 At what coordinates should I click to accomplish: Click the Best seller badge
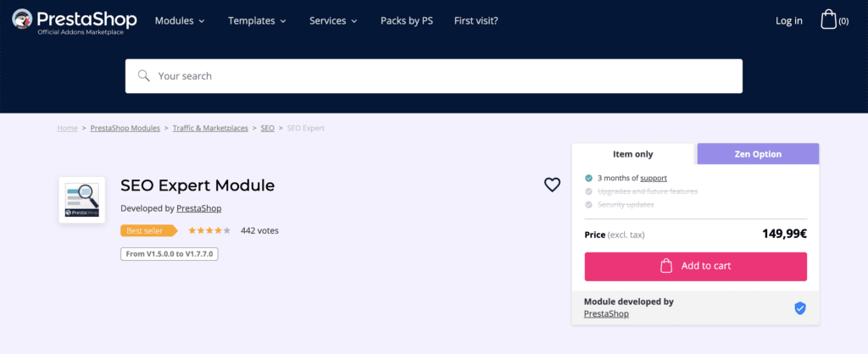point(148,230)
